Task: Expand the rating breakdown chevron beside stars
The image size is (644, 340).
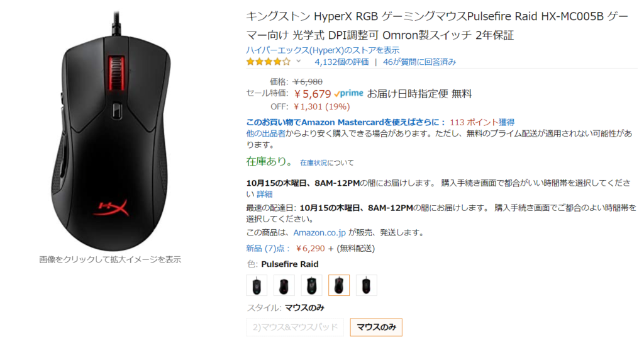Action: [x=299, y=62]
